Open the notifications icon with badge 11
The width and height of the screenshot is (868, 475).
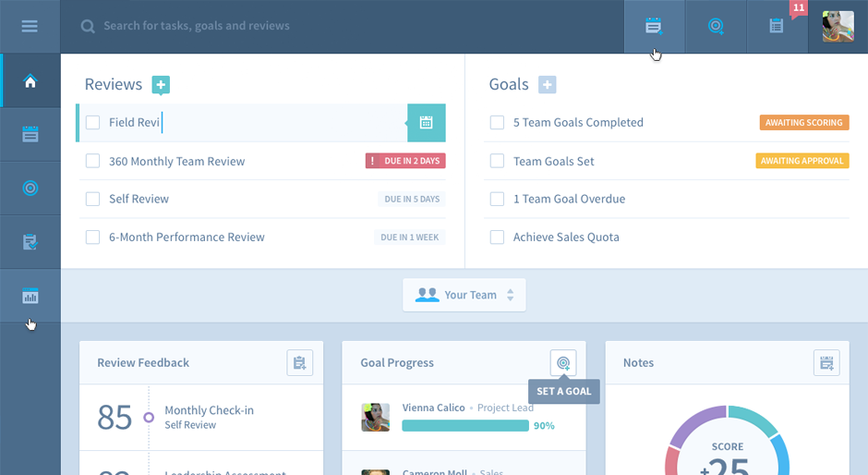pyautogui.click(x=777, y=26)
